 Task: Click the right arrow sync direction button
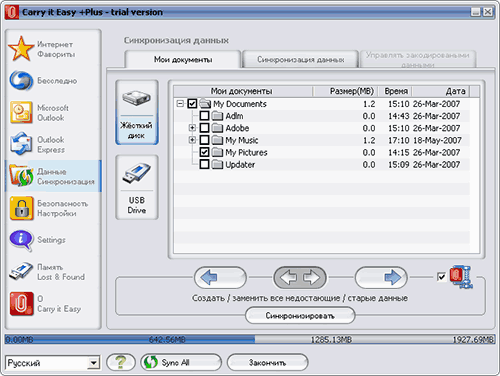coord(381,277)
